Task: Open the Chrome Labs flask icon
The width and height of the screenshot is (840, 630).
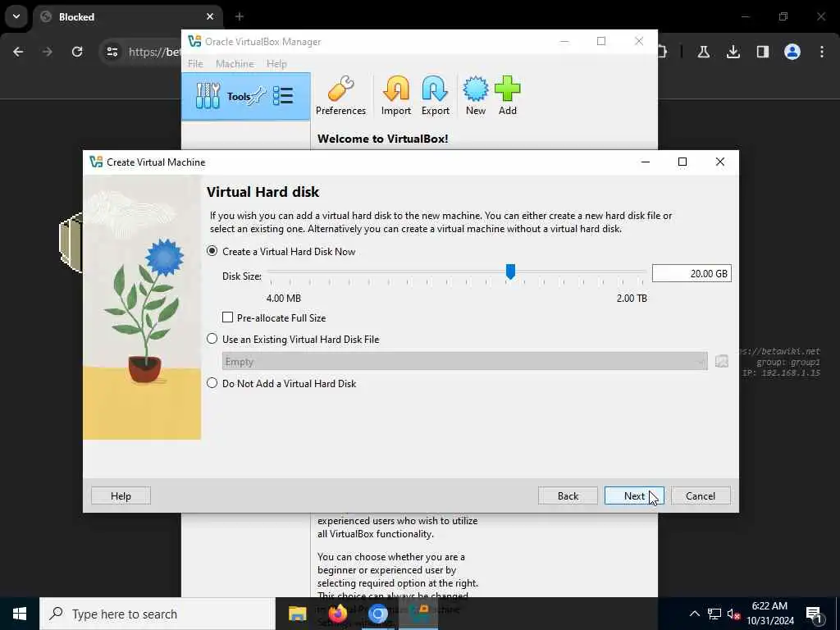Action: point(703,52)
